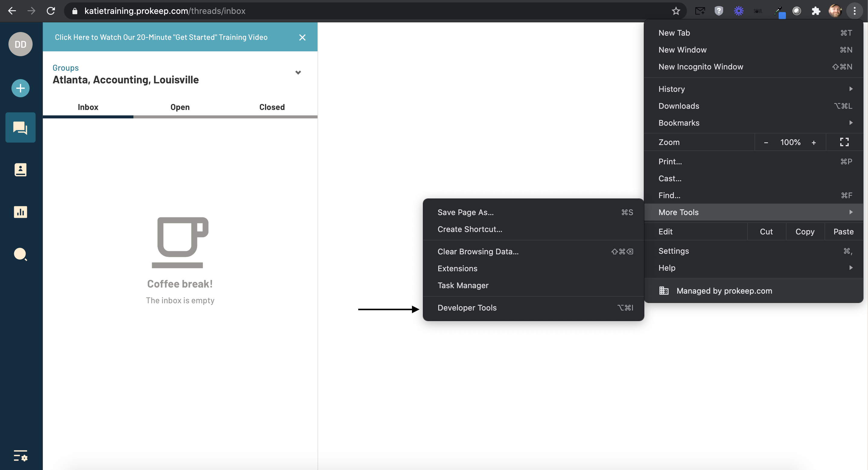Reload the page
This screenshot has width=868, height=470.
pyautogui.click(x=51, y=11)
